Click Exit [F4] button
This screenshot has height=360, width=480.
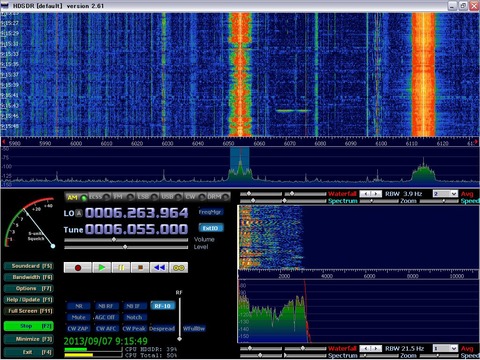(29, 352)
